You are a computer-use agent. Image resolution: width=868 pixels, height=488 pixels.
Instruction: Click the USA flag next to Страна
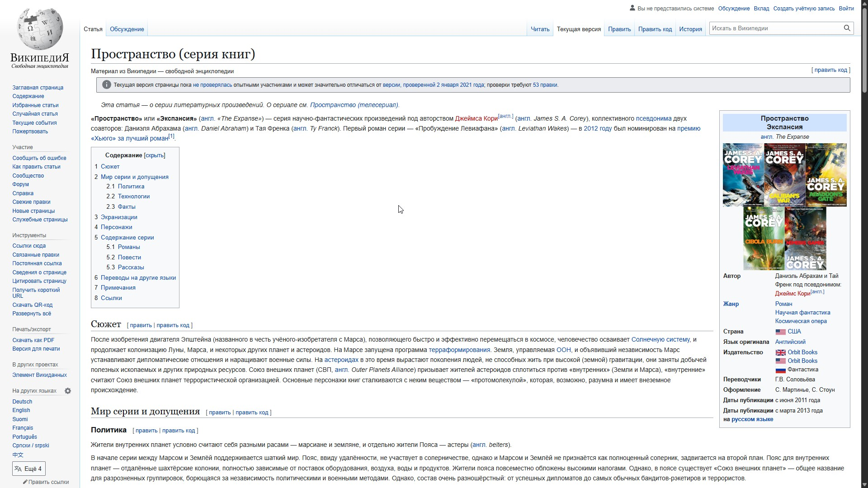(x=780, y=332)
